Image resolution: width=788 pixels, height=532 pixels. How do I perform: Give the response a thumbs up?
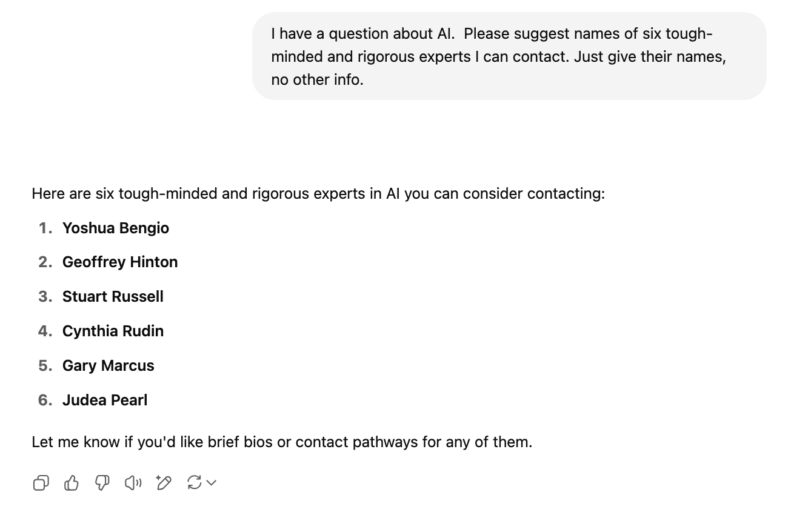(x=72, y=482)
